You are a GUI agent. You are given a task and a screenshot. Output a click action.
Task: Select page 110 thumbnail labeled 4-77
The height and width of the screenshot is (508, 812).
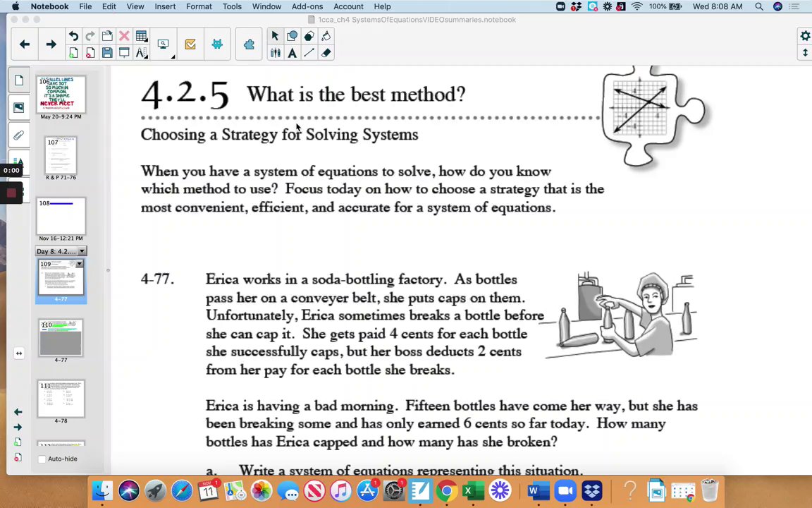(61, 338)
